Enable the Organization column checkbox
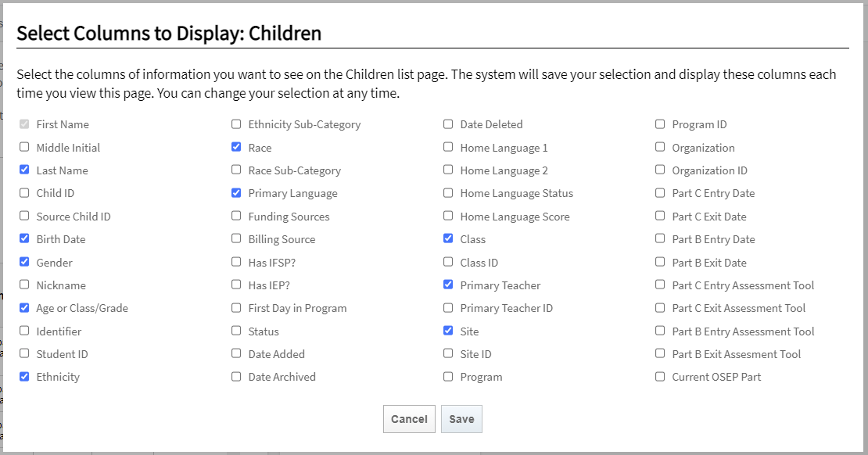Image resolution: width=868 pixels, height=455 pixels. [660, 147]
